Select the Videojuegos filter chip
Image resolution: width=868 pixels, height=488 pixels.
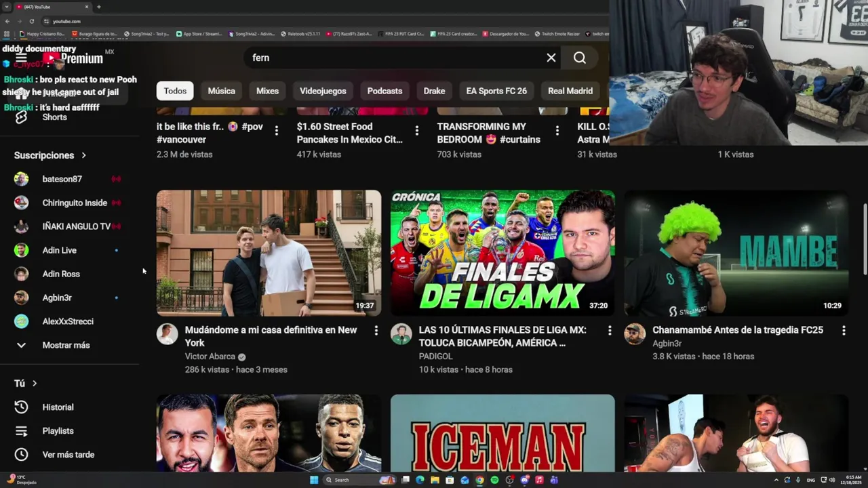[323, 91]
